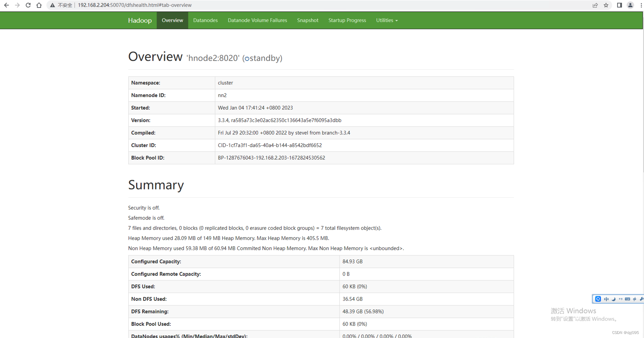The width and height of the screenshot is (644, 338).
Task: Click the Hadoop brand link
Action: point(140,20)
